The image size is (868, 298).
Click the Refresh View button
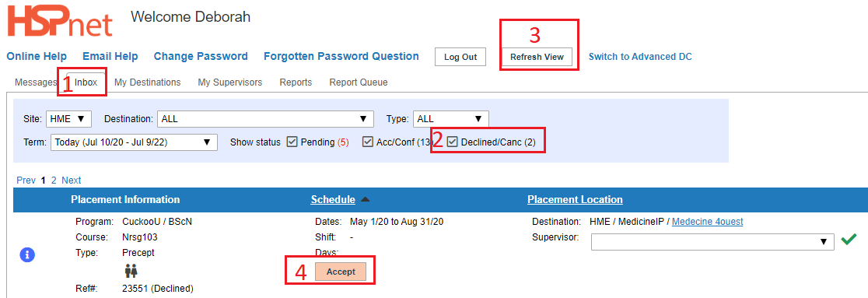point(537,57)
